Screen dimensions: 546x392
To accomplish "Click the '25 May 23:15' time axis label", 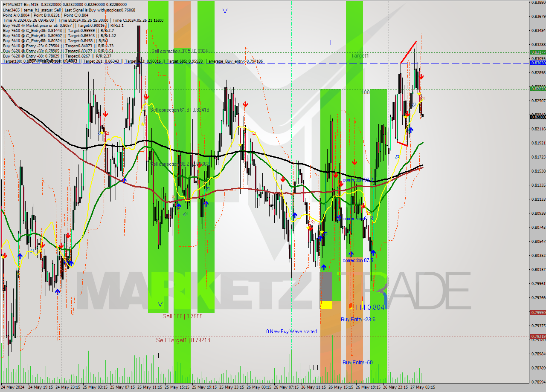I will click(x=232, y=387).
